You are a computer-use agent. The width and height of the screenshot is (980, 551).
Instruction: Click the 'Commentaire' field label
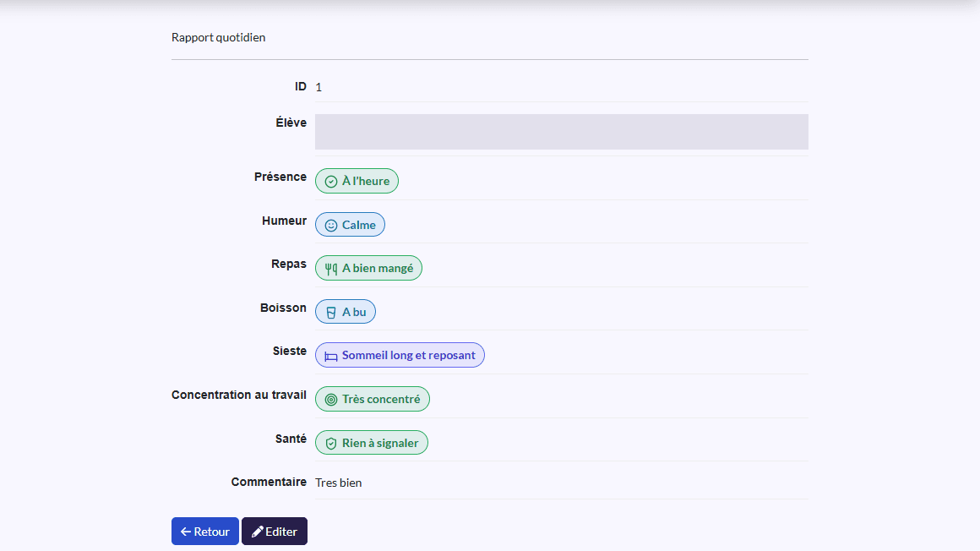pos(269,482)
